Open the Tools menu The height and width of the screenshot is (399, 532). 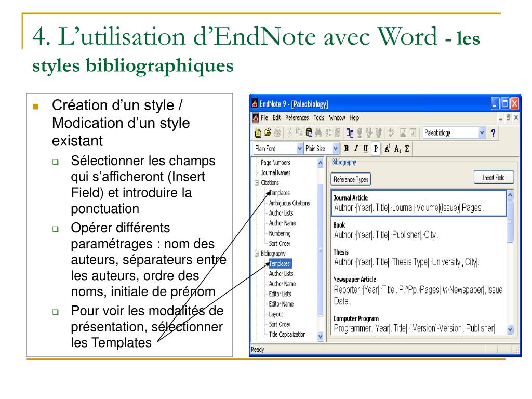pyautogui.click(x=319, y=118)
